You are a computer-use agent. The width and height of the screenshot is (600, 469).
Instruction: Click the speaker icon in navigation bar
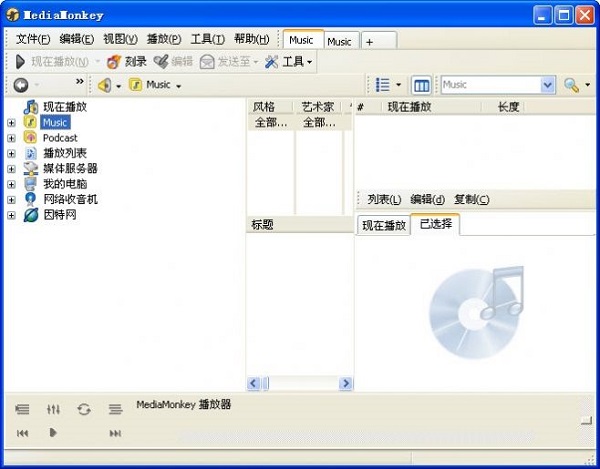coord(104,85)
